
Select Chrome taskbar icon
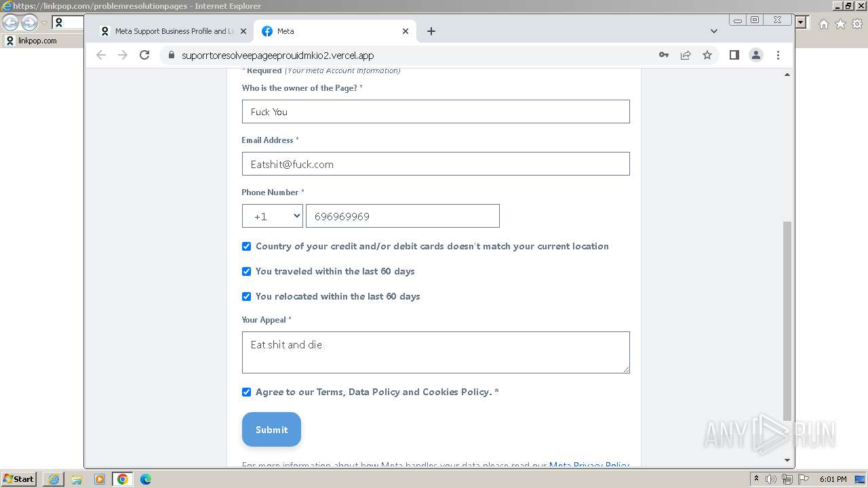[x=123, y=479]
